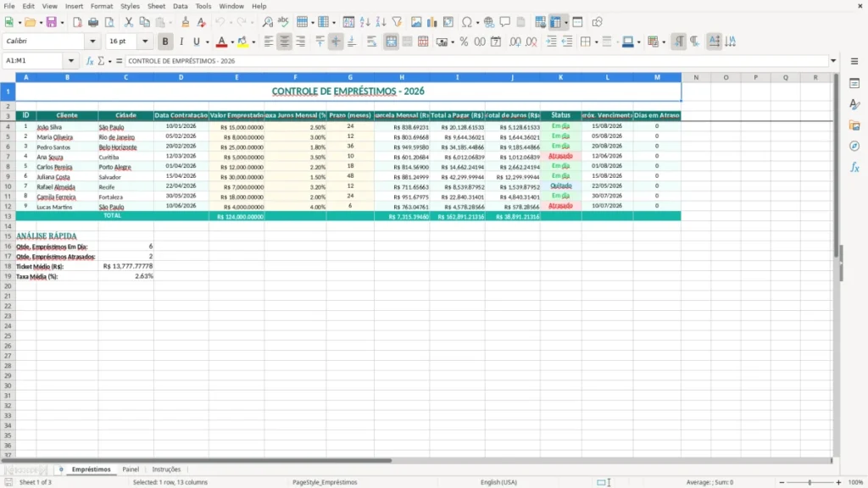
Task: Toggle Wrap Text button
Action: [x=371, y=42]
